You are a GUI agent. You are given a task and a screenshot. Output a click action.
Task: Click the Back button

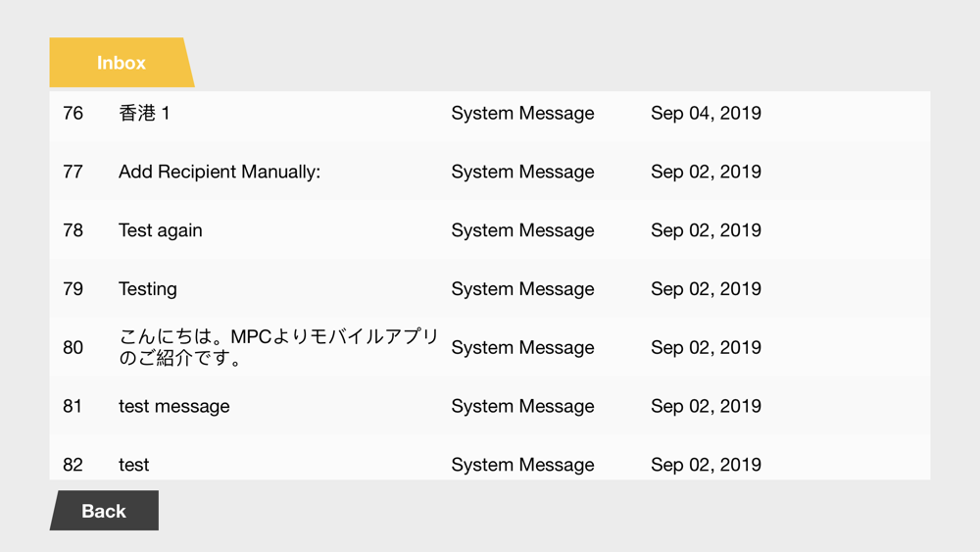104,511
